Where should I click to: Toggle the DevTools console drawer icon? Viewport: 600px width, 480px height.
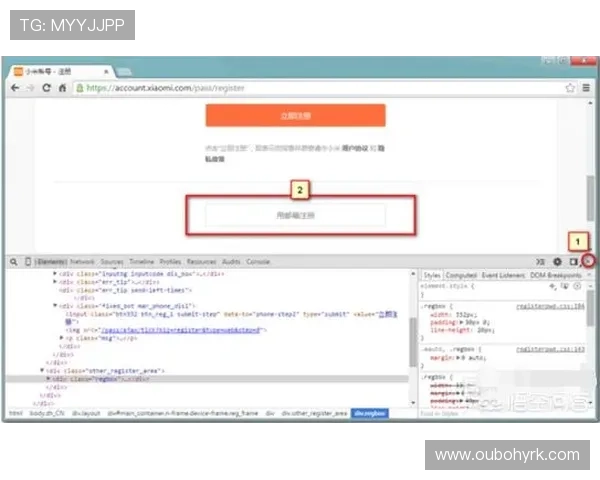coord(540,261)
